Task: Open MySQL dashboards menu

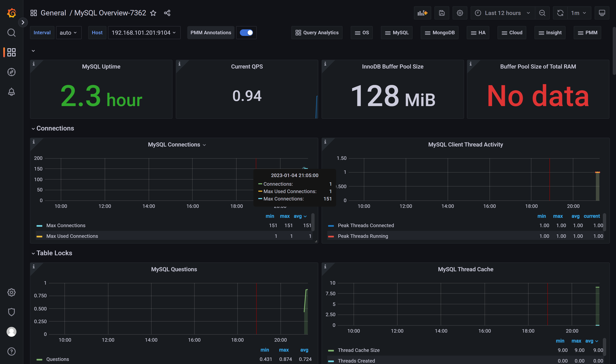Action: pyautogui.click(x=396, y=33)
